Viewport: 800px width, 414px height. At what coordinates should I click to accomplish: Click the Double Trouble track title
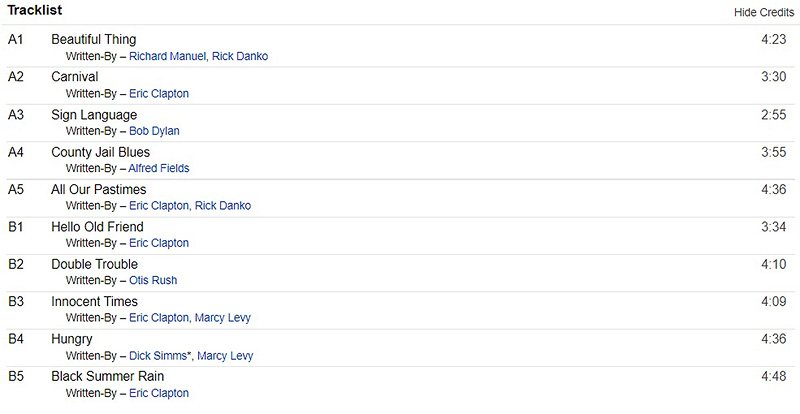(94, 264)
